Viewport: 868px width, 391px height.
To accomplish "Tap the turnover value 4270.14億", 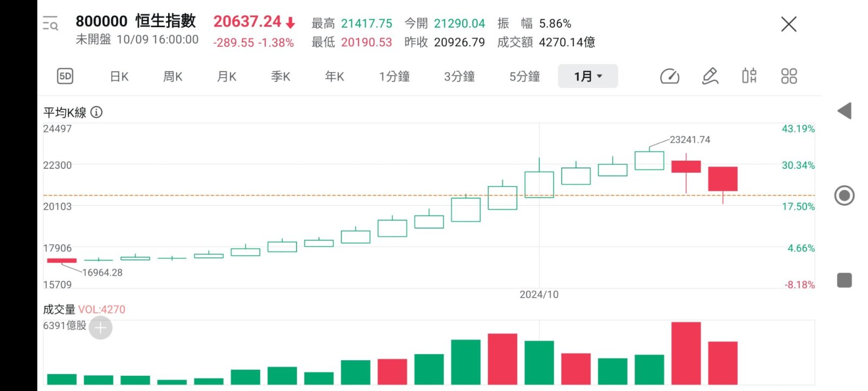I will point(567,42).
